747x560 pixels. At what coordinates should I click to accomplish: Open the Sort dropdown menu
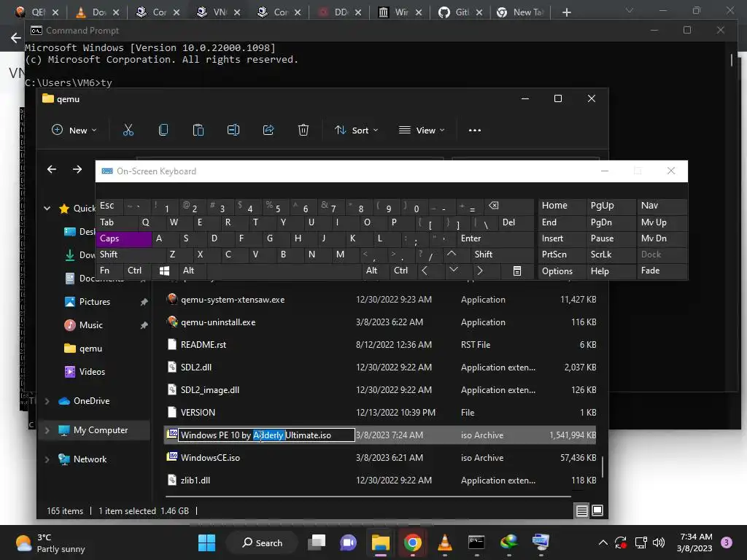coord(356,130)
